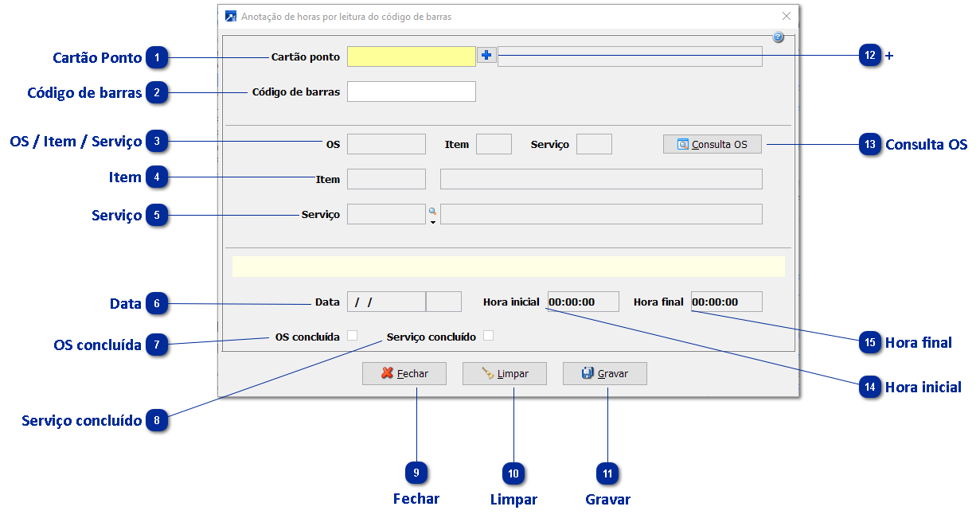Click the Item description field
The height and width of the screenshot is (522, 980).
pyautogui.click(x=601, y=179)
